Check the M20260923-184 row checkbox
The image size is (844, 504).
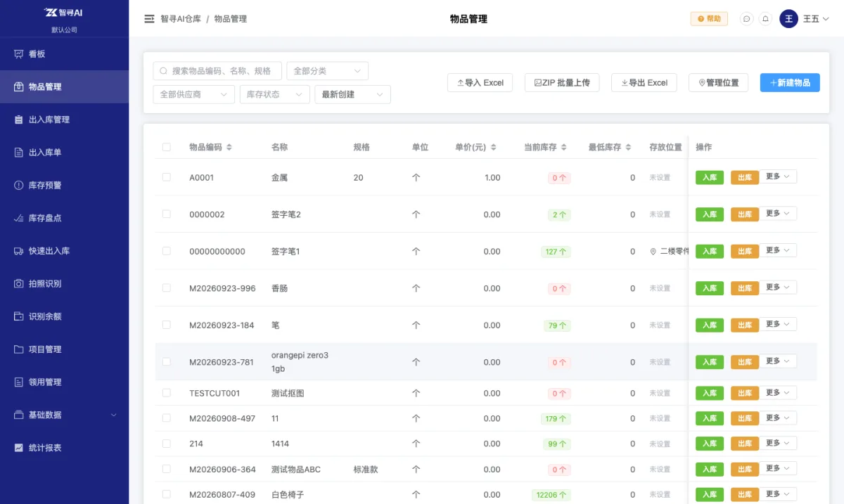point(166,325)
